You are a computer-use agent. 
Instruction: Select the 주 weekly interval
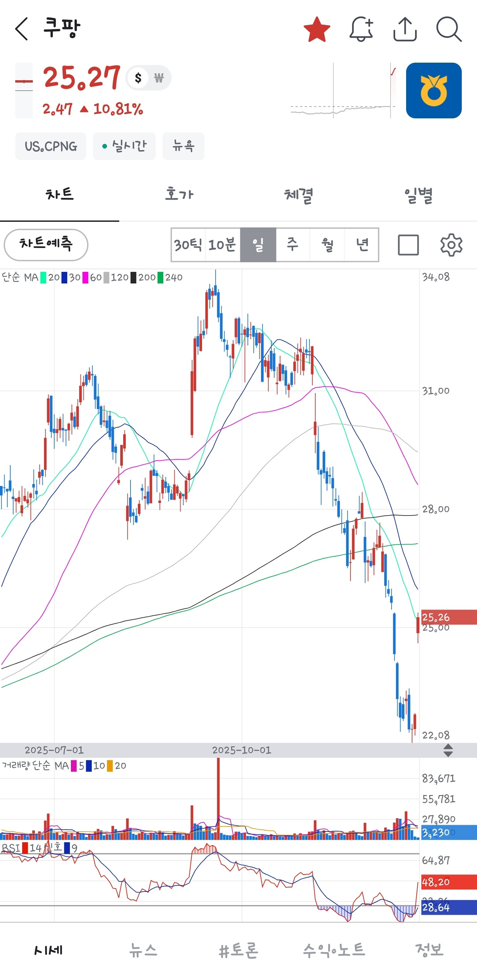click(293, 245)
